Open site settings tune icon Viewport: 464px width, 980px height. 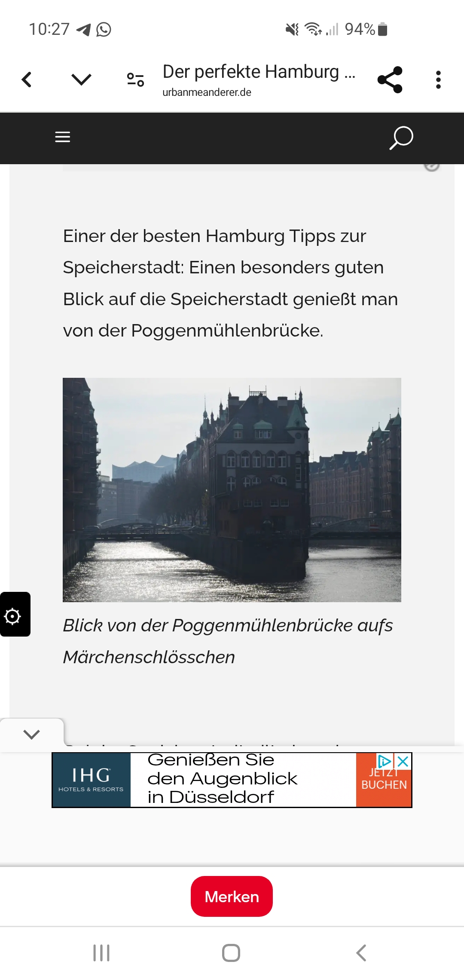click(135, 80)
